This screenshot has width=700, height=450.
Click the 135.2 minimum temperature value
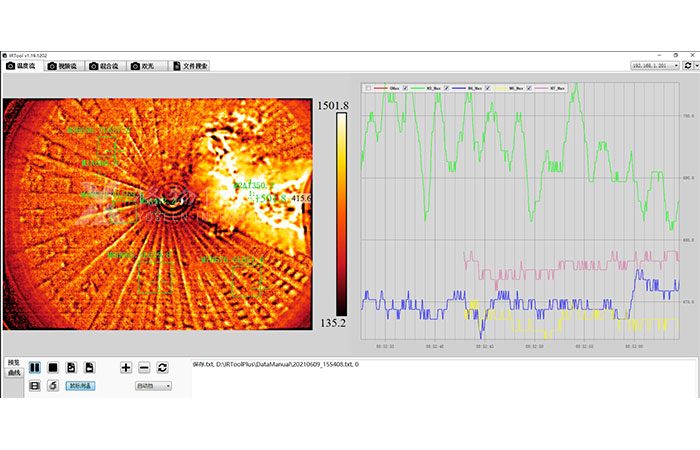click(333, 323)
